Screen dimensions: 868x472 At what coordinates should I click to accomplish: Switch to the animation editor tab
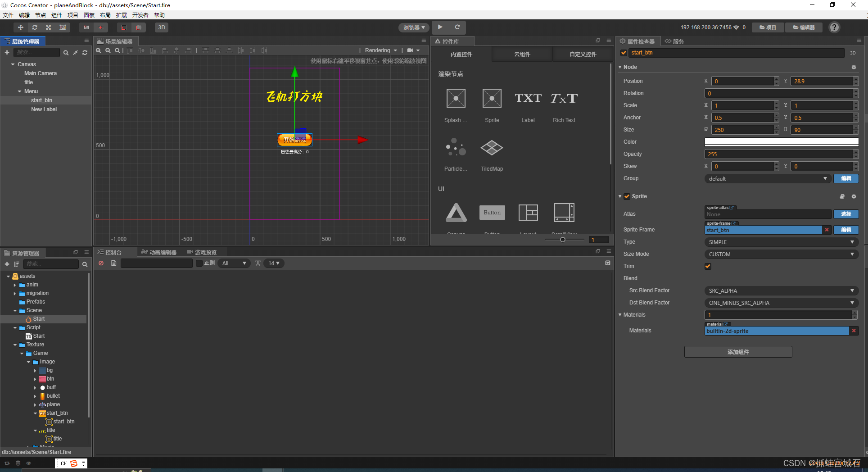point(159,252)
